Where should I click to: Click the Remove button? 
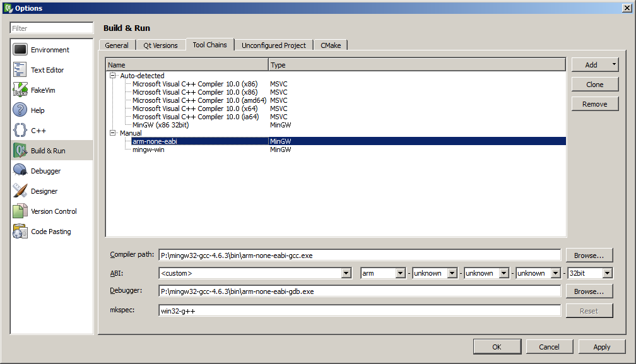pos(594,104)
